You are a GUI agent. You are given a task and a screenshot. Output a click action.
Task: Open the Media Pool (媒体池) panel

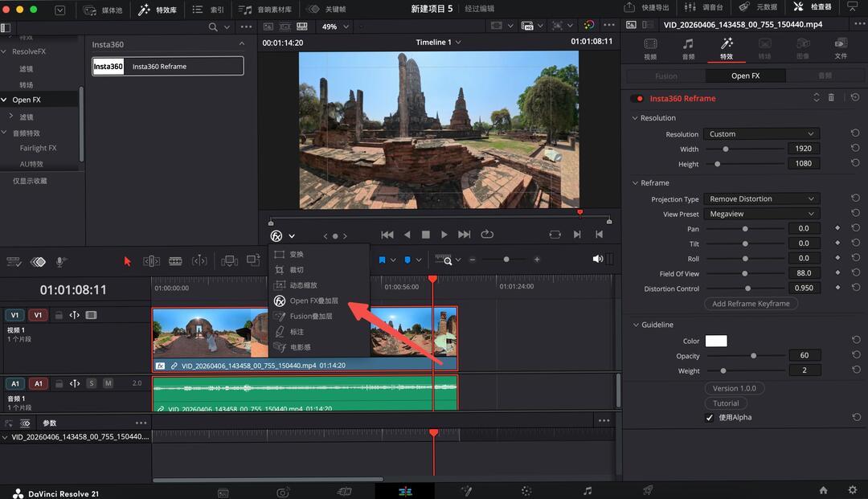pyautogui.click(x=103, y=9)
